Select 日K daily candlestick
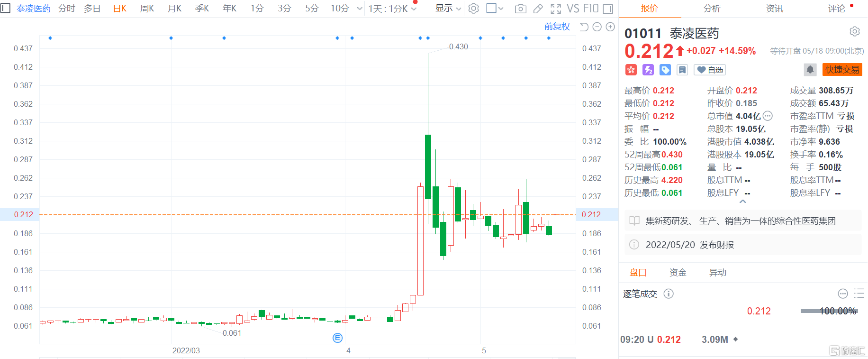The image size is (868, 359). tap(120, 9)
